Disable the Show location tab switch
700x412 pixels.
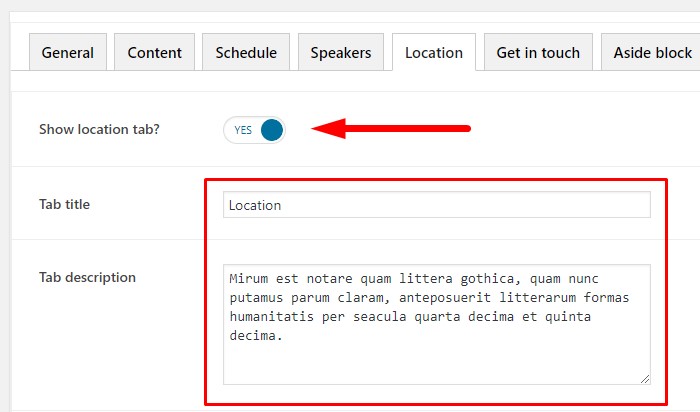coord(254,130)
